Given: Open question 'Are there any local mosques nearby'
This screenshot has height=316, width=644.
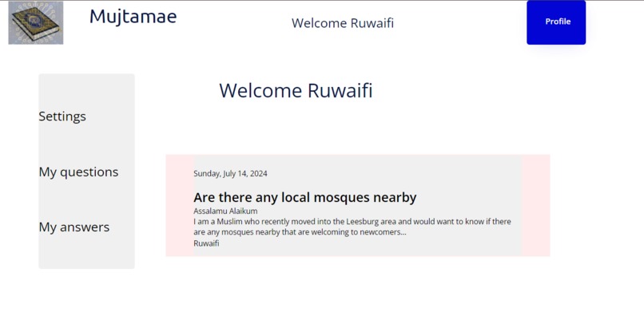Looking at the screenshot, I should (304, 197).
